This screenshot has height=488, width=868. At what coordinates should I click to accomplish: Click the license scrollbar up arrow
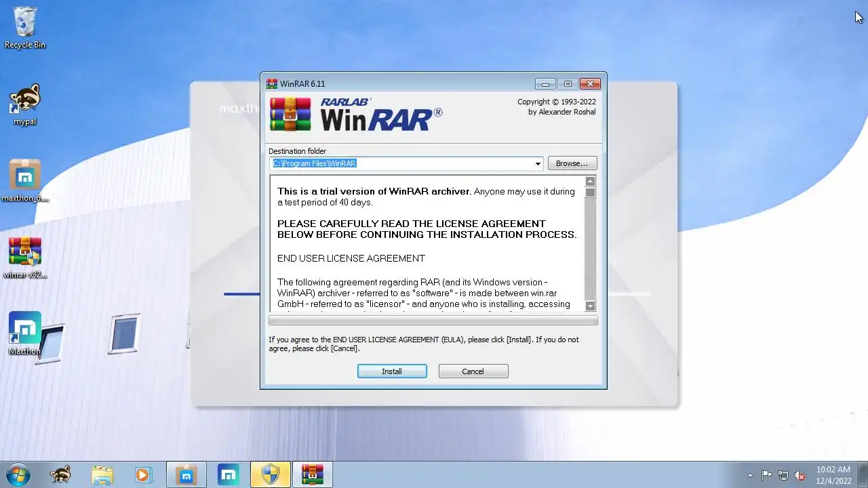[x=590, y=181]
